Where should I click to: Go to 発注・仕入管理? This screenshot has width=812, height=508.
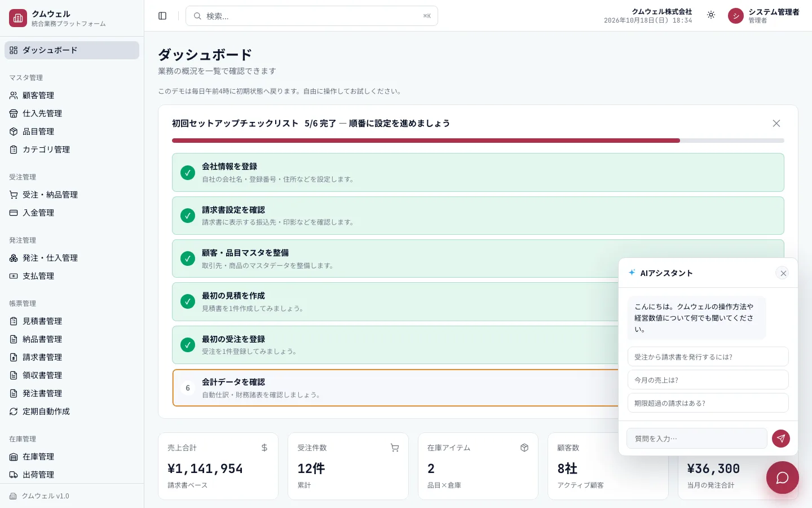point(72,258)
